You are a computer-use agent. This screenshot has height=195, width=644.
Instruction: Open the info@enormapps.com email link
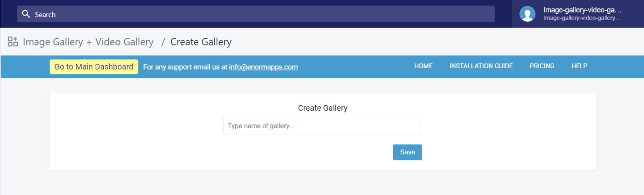[x=263, y=67]
